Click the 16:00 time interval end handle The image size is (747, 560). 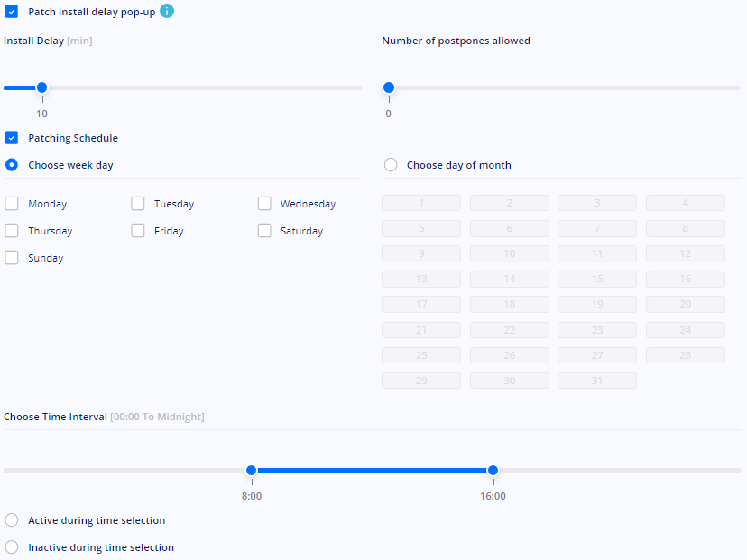[x=493, y=470]
